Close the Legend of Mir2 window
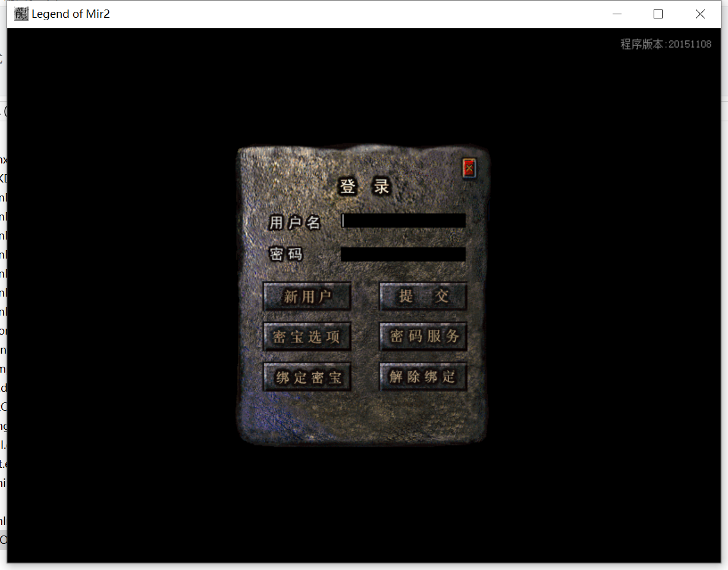728x570 pixels. point(700,14)
